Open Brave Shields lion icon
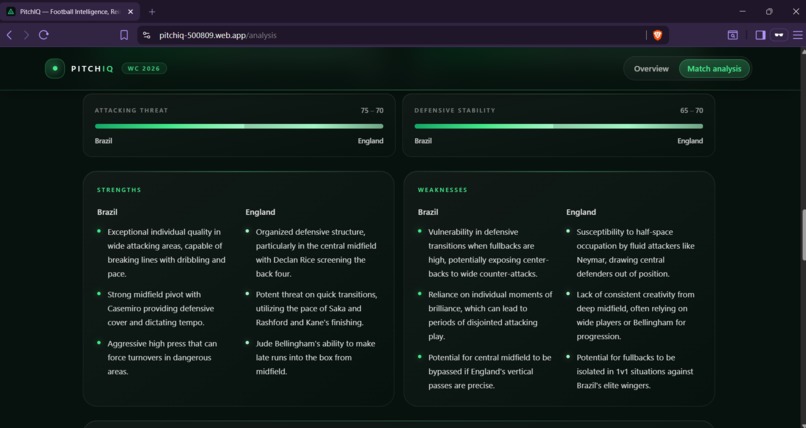806x428 pixels. 657,35
